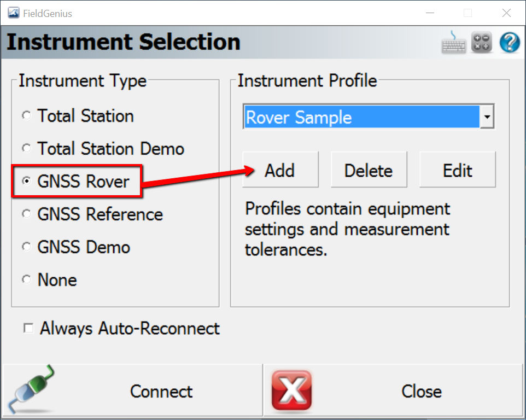Screen dimensions: 526x420
Task: Select the GNSS Rover radio button
Action: [26, 182]
